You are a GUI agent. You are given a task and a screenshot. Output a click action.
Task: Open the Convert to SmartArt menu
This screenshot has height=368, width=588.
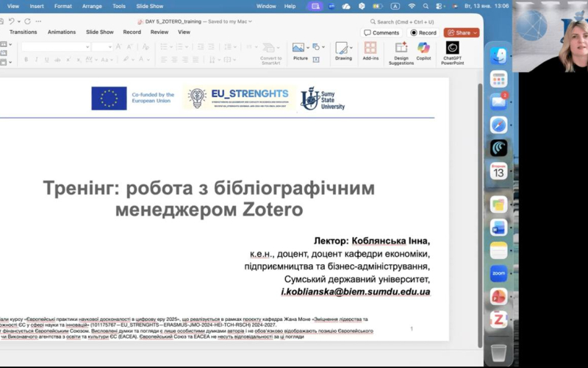tap(270, 53)
